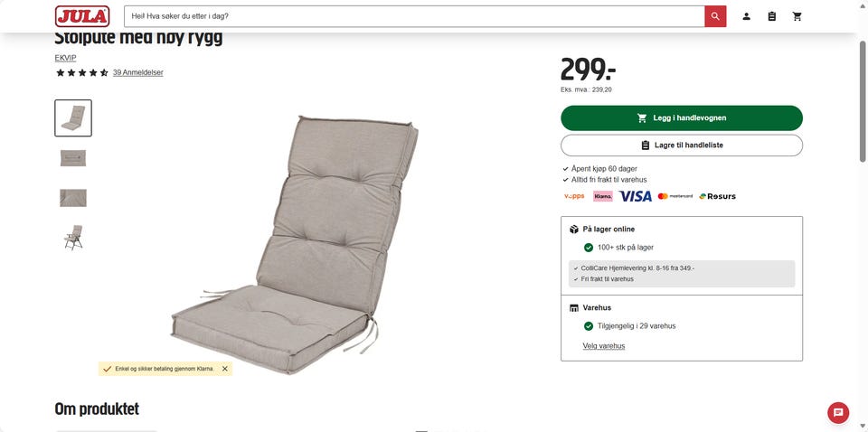Click the Vipps payment logo
The width and height of the screenshot is (868, 432).
pyautogui.click(x=574, y=196)
